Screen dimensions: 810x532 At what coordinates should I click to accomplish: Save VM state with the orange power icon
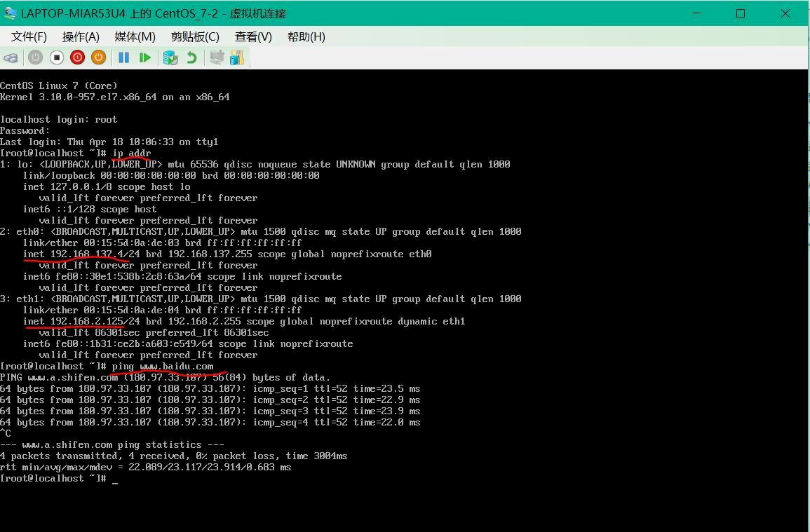coord(99,57)
